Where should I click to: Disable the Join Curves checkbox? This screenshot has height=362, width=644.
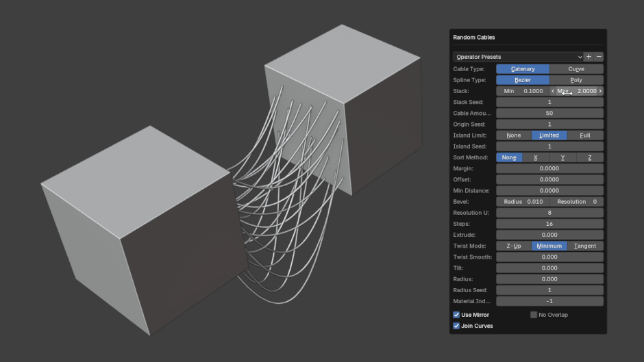click(x=457, y=326)
